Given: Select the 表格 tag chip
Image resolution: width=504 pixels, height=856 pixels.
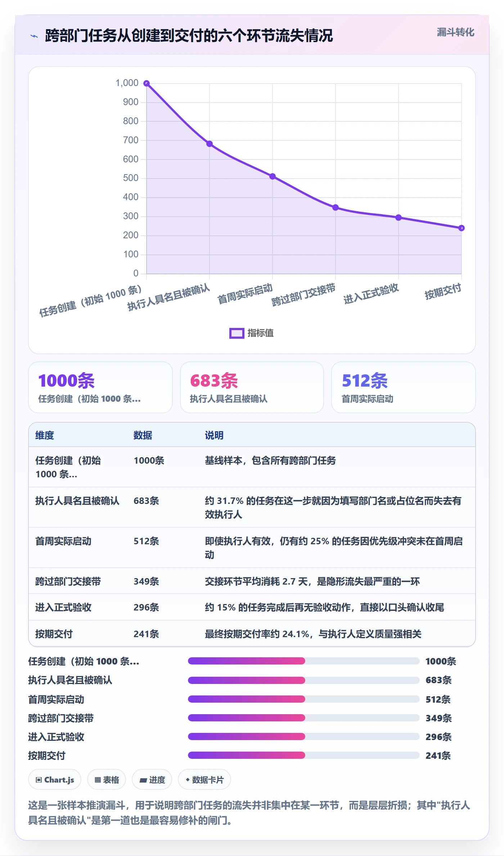Looking at the screenshot, I should 107,780.
